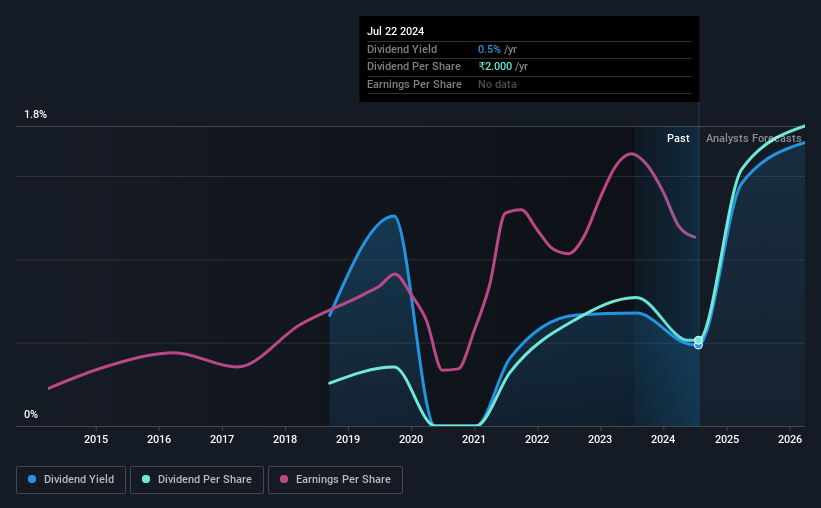Click the 2026 x-axis year label

coord(790,439)
